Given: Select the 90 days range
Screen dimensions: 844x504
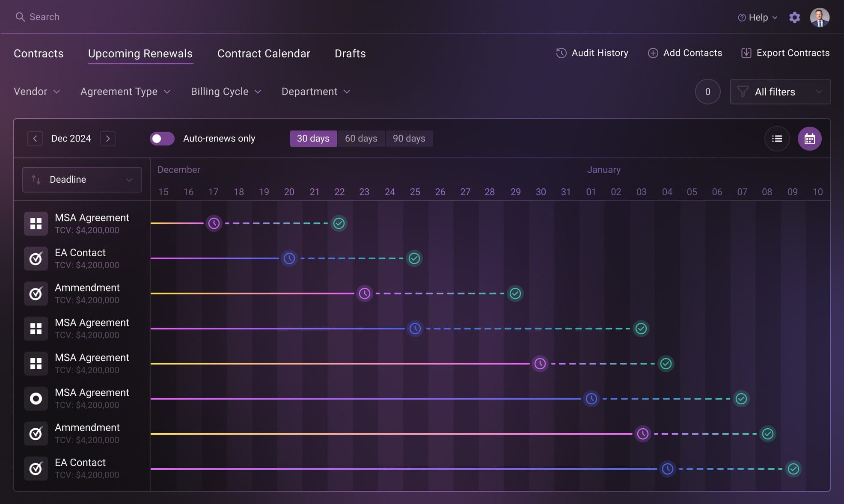Looking at the screenshot, I should pyautogui.click(x=409, y=139).
